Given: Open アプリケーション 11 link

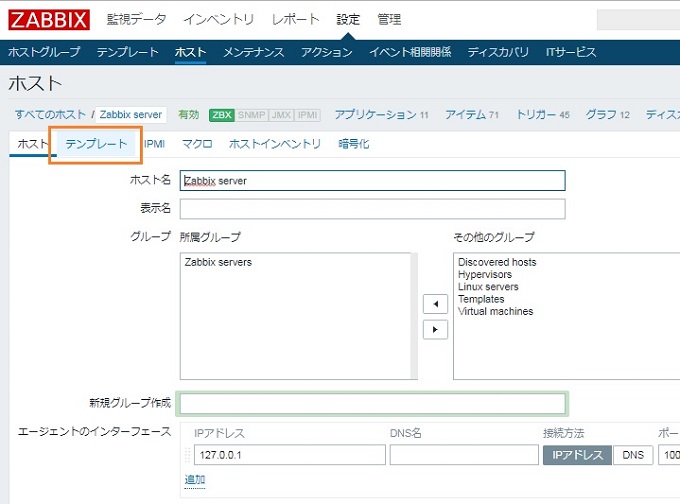Looking at the screenshot, I should click(381, 115).
